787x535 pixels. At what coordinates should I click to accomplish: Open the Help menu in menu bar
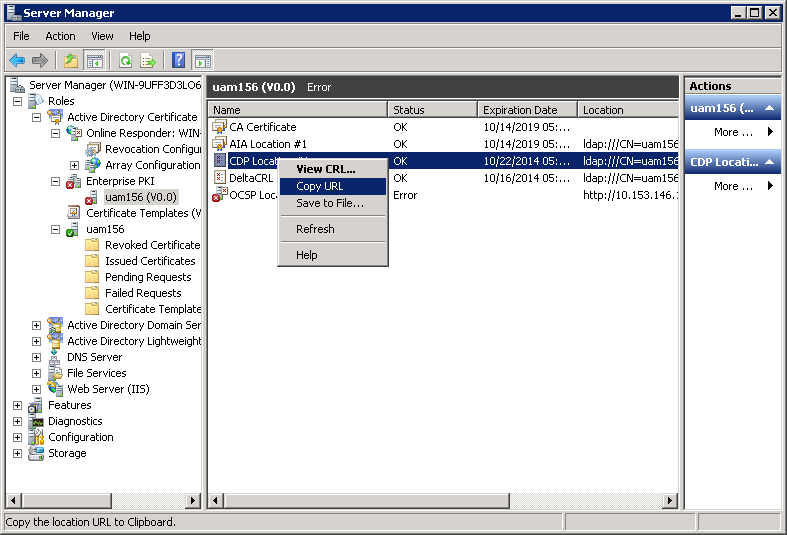click(x=140, y=36)
